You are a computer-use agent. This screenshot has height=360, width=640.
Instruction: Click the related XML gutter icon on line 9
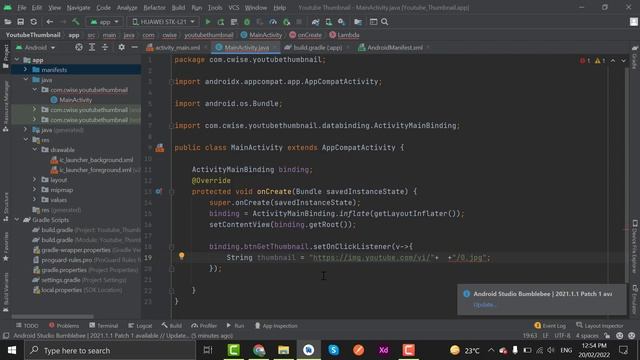pos(160,148)
